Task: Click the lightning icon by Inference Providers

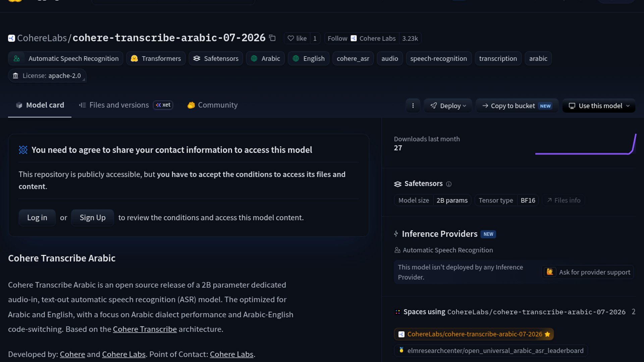Action: (x=396, y=234)
